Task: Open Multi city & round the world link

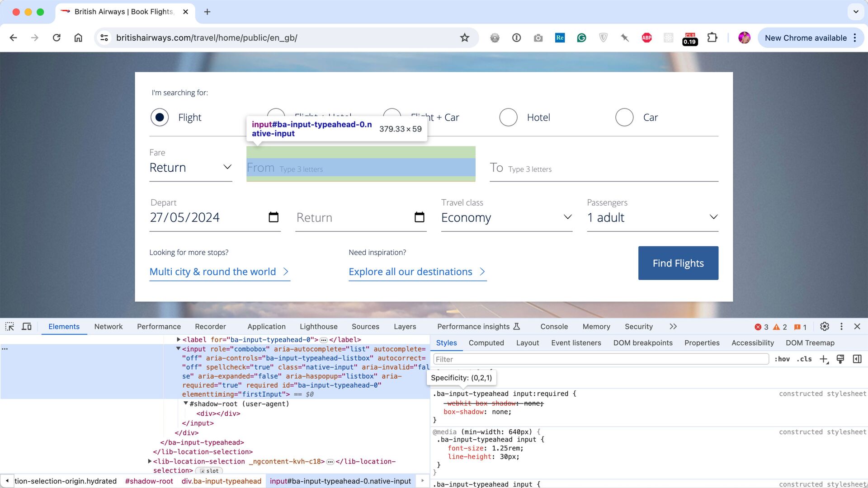Action: pyautogui.click(x=219, y=272)
